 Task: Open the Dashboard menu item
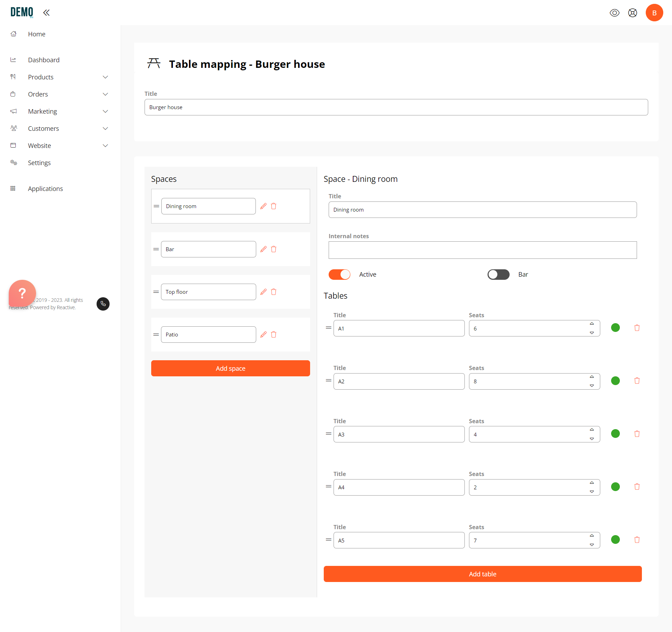pyautogui.click(x=44, y=59)
